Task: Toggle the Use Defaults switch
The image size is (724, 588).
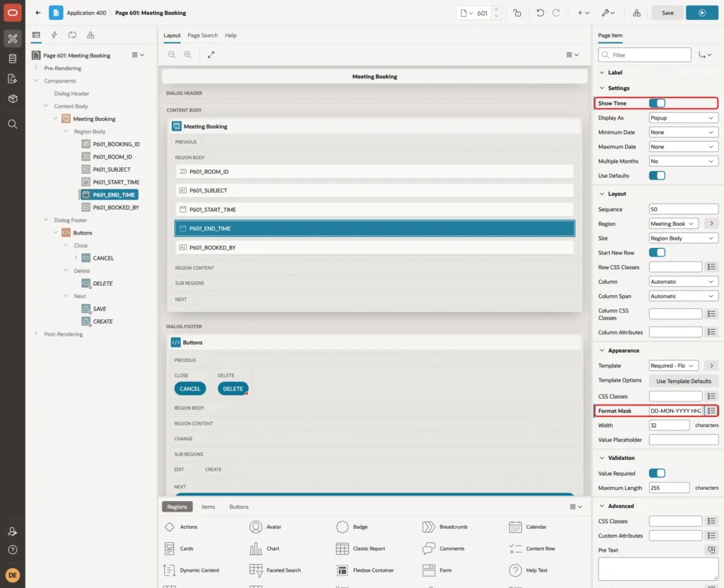Action: [657, 176]
